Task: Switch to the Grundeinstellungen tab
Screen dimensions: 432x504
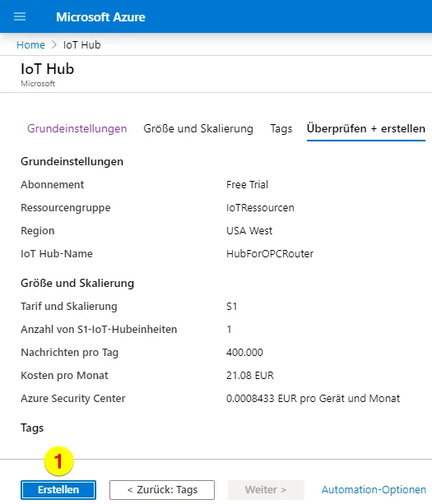Action: coord(77,128)
